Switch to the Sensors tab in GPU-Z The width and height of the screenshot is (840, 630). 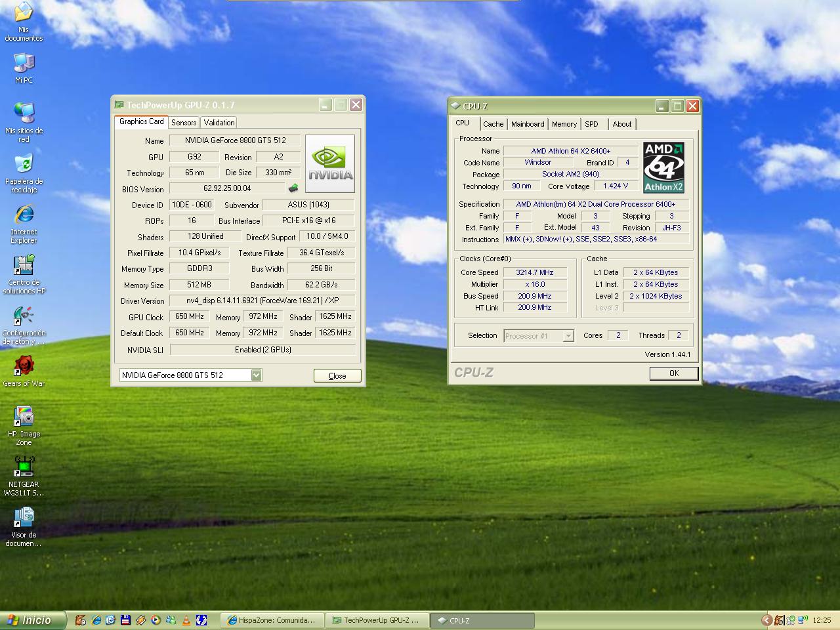(184, 123)
